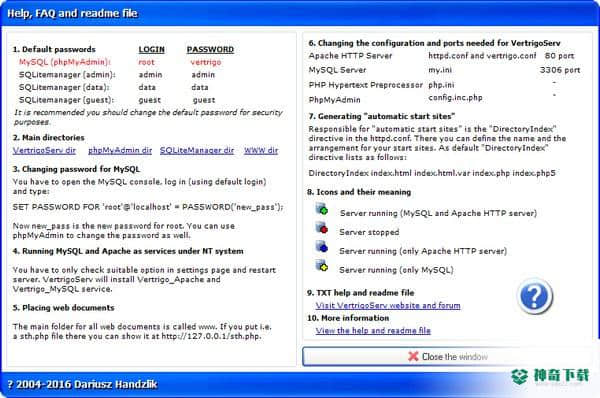Click the 'vertrigo' password value
Screen dimensions: 600x398
(206, 62)
